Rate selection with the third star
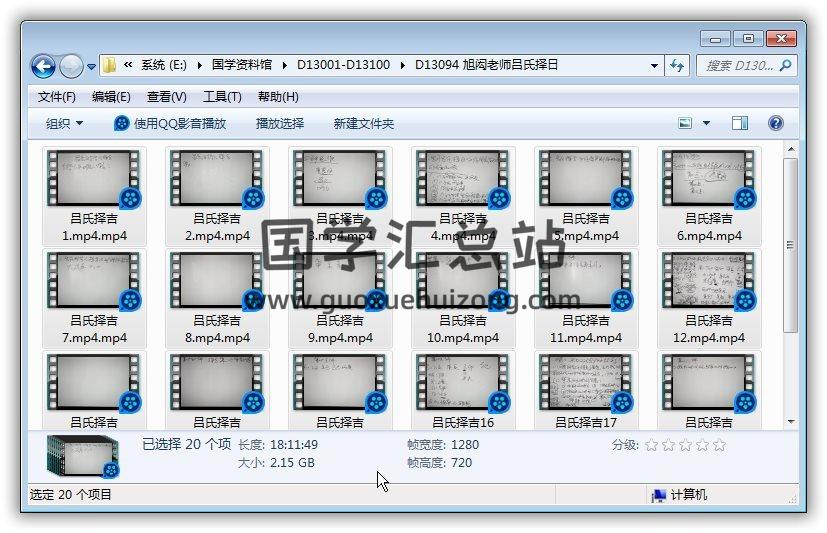Image resolution: width=827 pixels, height=533 pixels. [x=685, y=445]
